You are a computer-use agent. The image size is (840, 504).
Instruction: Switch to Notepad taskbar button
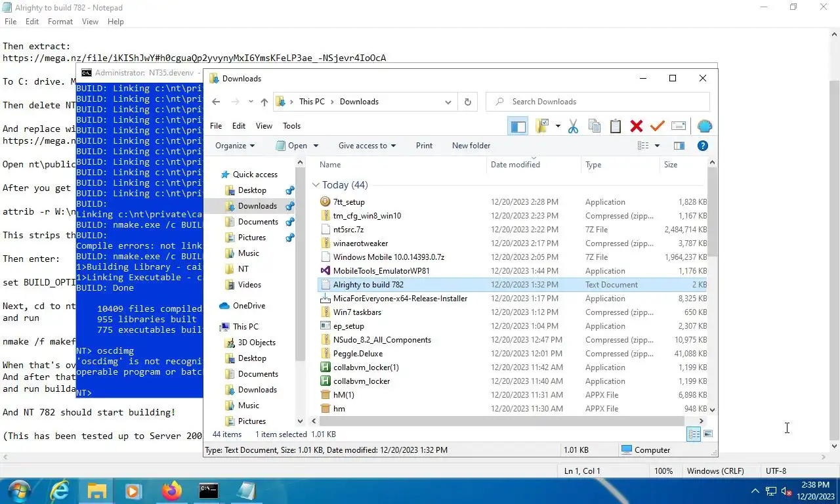pyautogui.click(x=246, y=491)
